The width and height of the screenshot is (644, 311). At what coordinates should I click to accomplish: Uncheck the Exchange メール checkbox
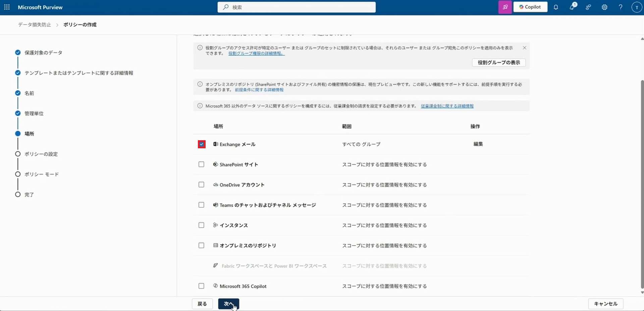coord(201,144)
